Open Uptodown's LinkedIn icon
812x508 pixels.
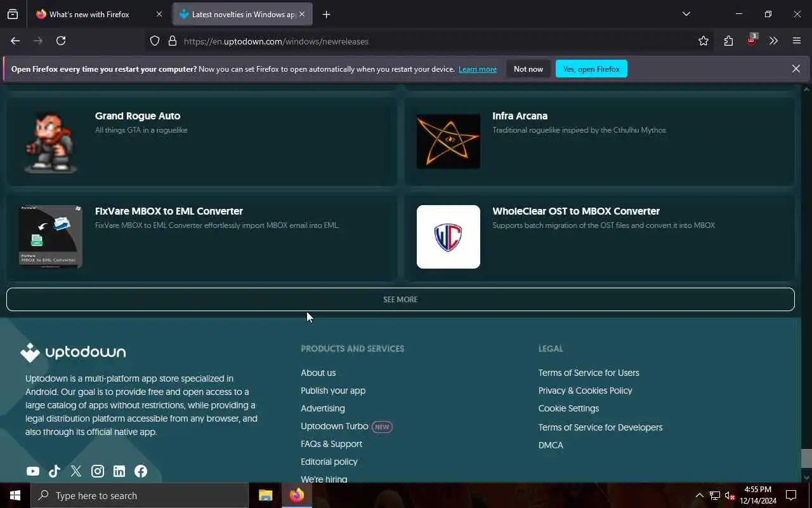click(119, 471)
